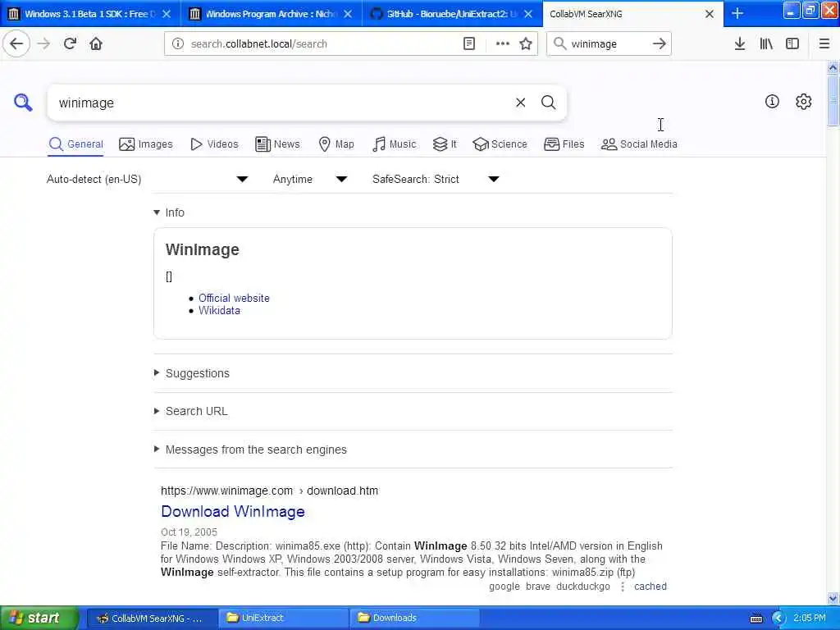Close the GitHub UniExtract2 tab

click(x=528, y=14)
